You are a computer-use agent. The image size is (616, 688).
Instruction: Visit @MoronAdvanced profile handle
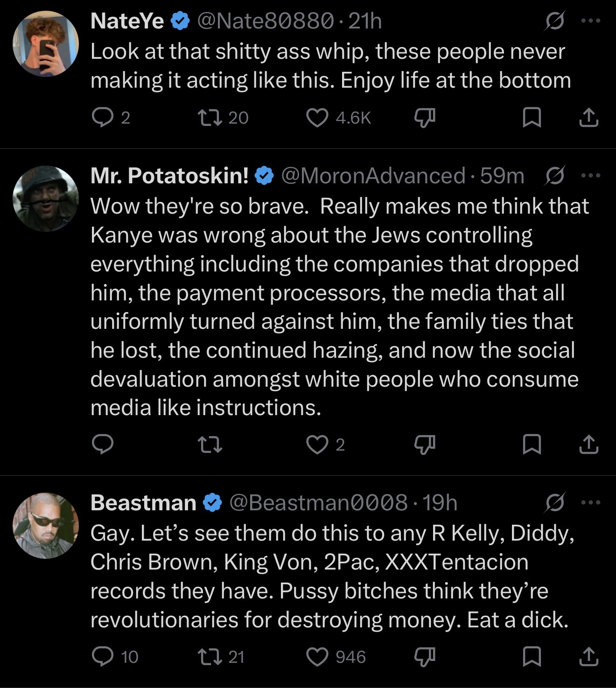pos(373,176)
